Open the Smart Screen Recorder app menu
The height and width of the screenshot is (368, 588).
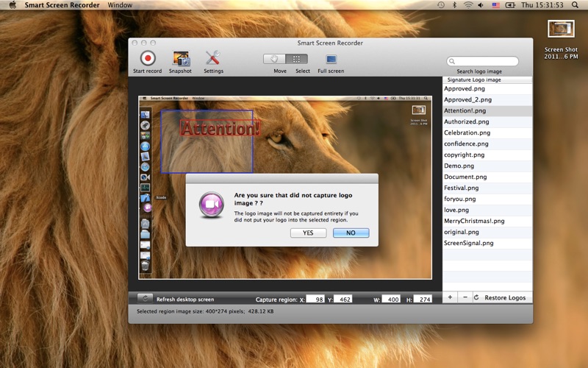click(x=62, y=5)
